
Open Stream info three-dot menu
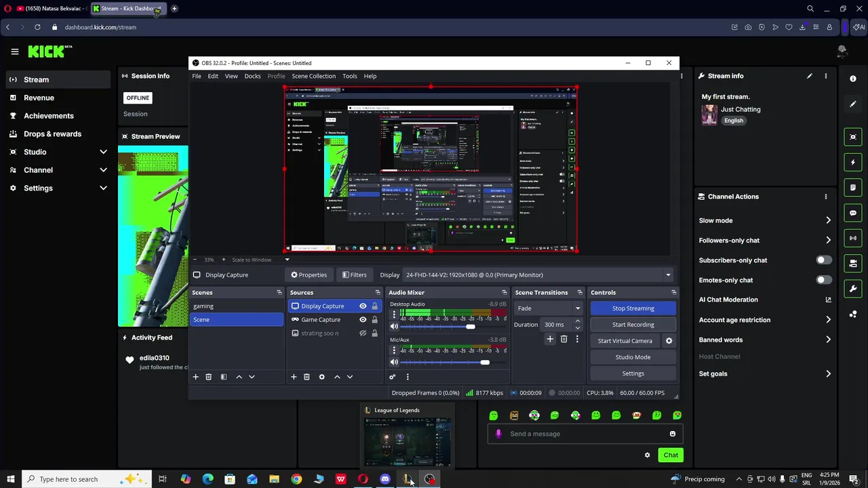[825, 76]
